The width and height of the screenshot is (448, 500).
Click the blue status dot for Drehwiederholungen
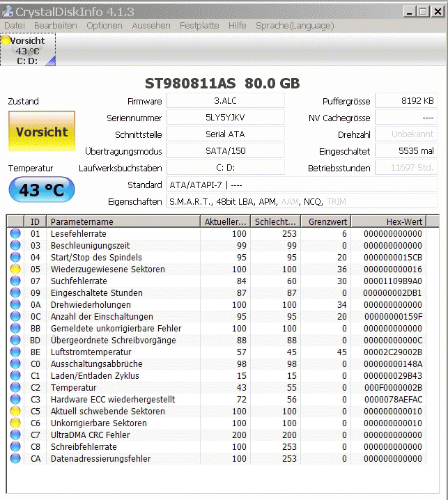click(15, 304)
